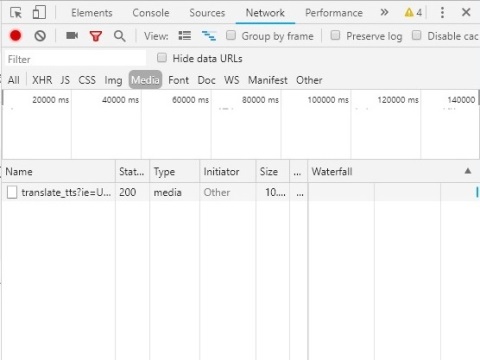Viewport: 480px width, 360px height.
Task: Go to the Sources tab
Action: [207, 13]
